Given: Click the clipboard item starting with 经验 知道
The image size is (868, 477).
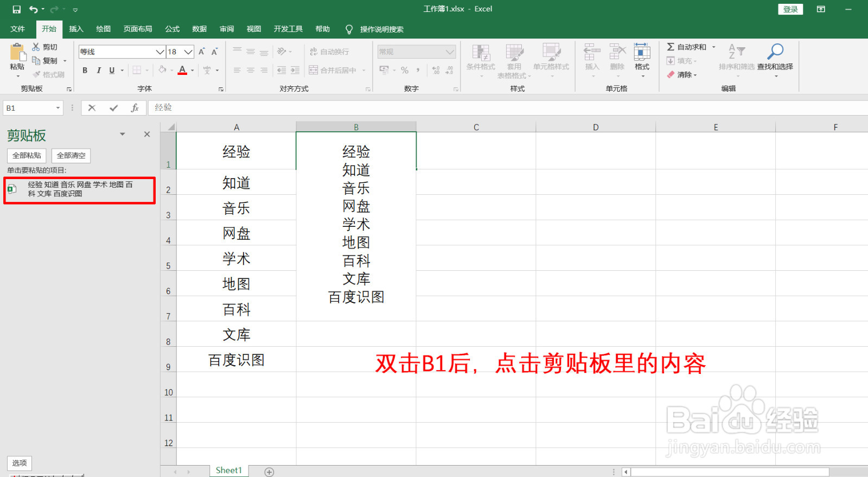Looking at the screenshot, I should [80, 189].
